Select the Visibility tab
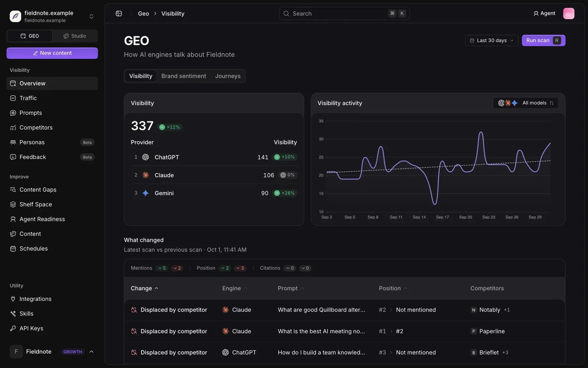 141,76
